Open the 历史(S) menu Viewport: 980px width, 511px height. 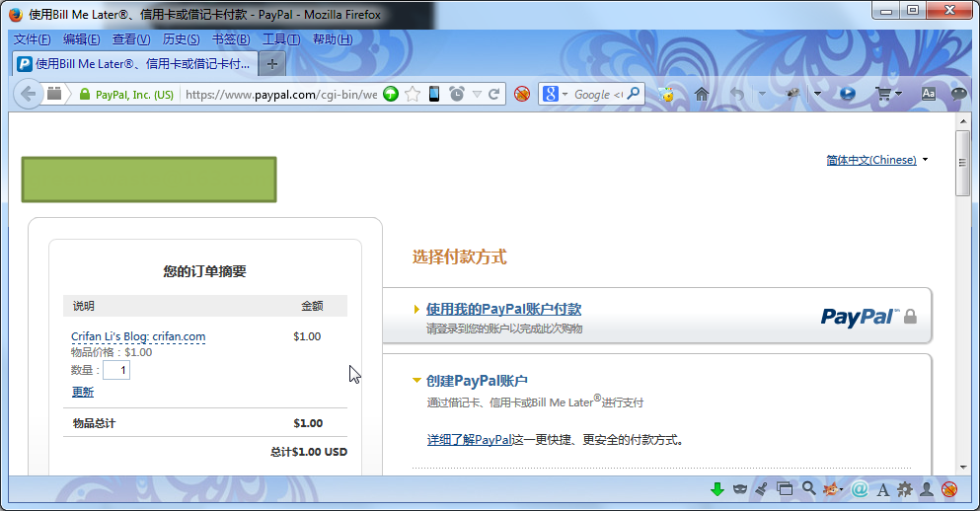tap(182, 39)
